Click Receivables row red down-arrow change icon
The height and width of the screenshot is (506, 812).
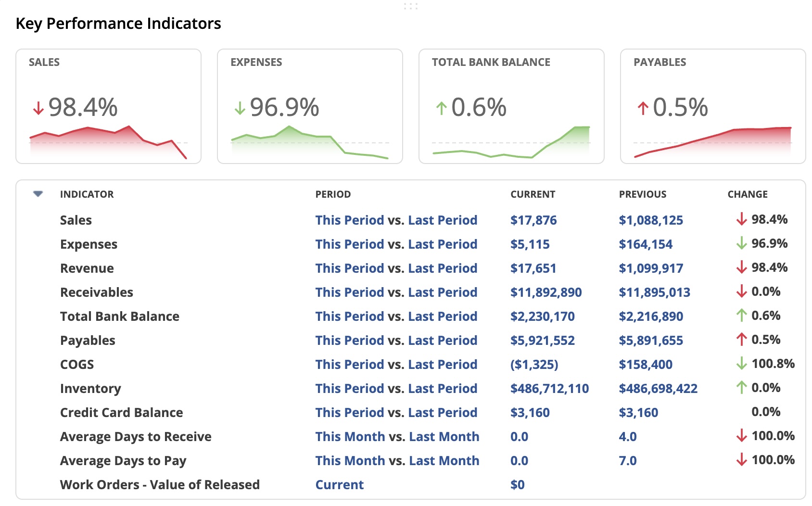(x=741, y=291)
